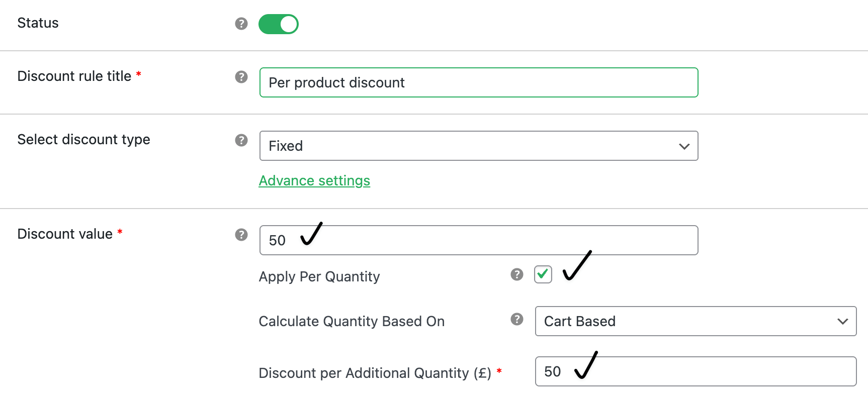Viewport: 868px width, 398px height.
Task: Disable the Status toggle switch
Action: (279, 24)
